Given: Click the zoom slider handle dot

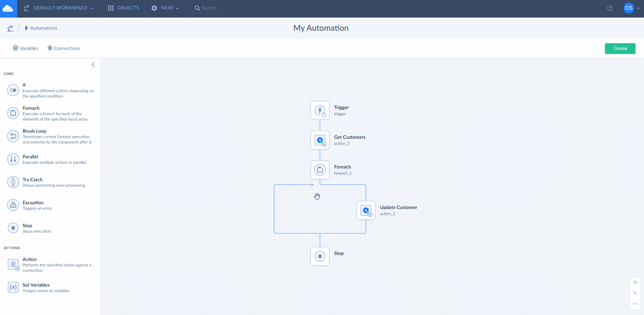Looking at the screenshot, I should click(x=635, y=293).
